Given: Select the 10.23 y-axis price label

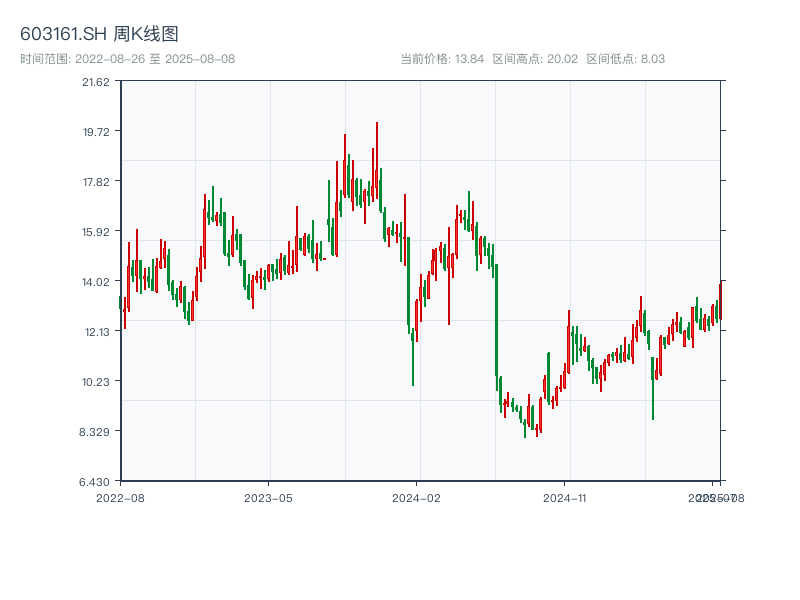Looking at the screenshot, I should [x=97, y=381].
